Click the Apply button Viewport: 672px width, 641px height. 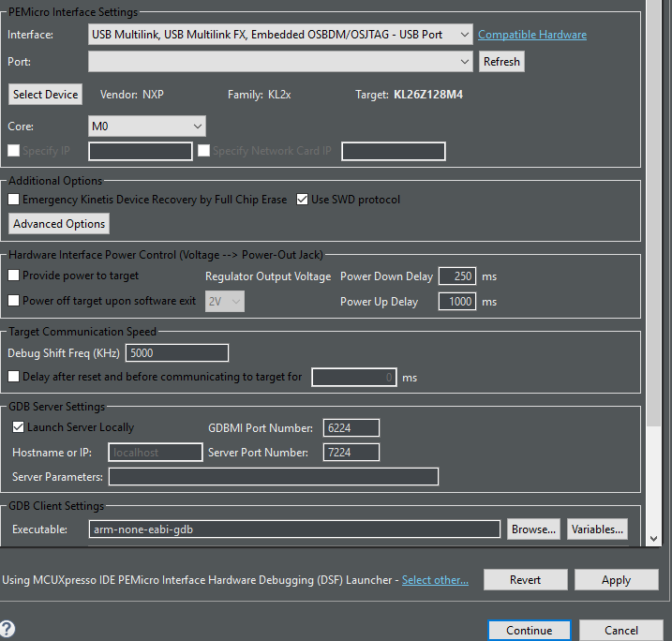click(x=617, y=580)
